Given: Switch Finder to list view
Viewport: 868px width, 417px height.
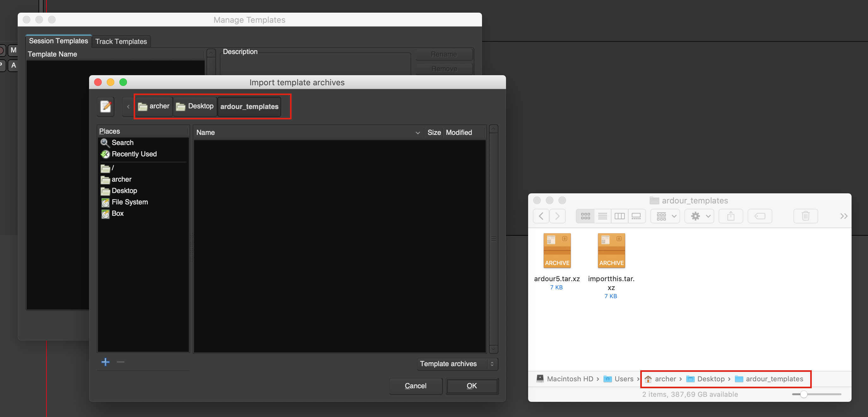Looking at the screenshot, I should pyautogui.click(x=602, y=216).
